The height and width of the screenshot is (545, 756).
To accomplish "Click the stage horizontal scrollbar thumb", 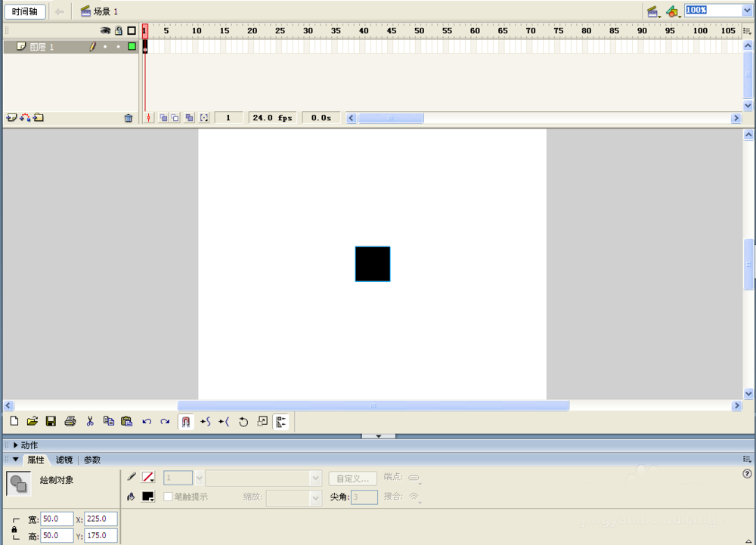I will click(x=373, y=406).
